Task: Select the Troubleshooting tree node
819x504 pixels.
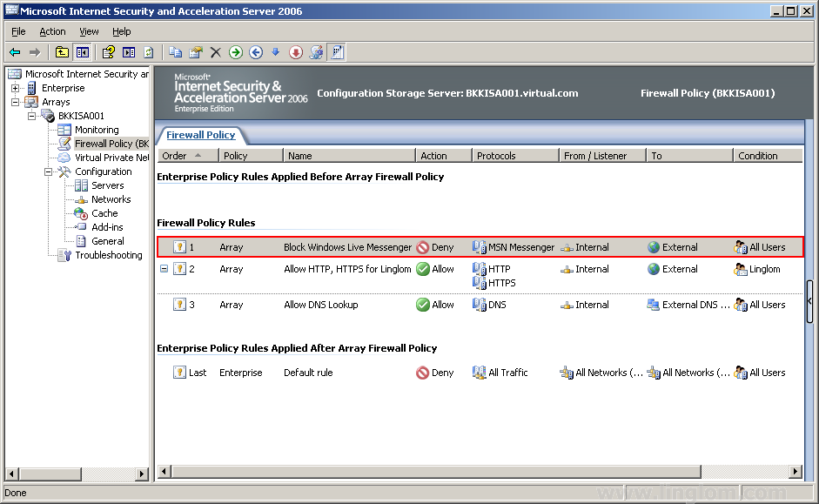Action: (x=109, y=255)
